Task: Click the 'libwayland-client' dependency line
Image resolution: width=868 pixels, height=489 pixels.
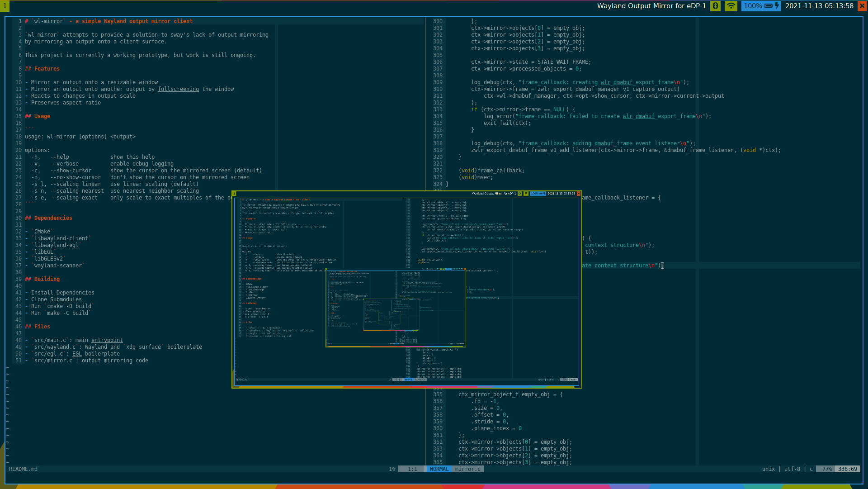Action: click(x=58, y=238)
